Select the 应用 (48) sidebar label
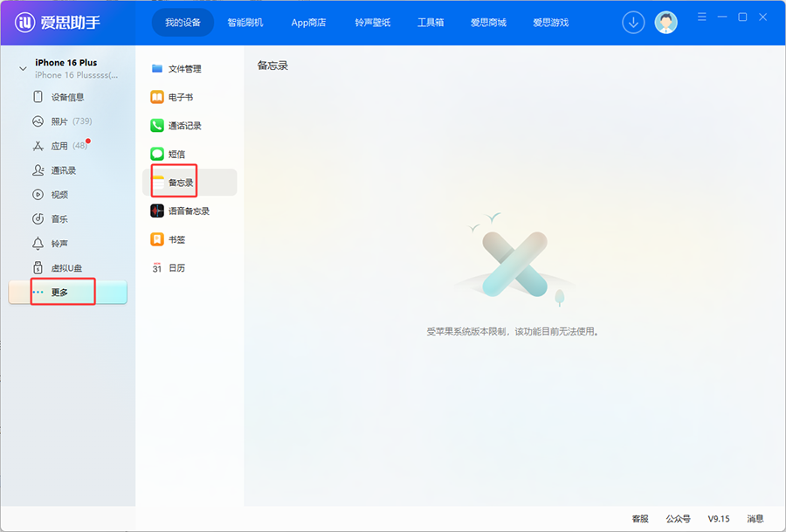The height and width of the screenshot is (532, 786). 69,146
